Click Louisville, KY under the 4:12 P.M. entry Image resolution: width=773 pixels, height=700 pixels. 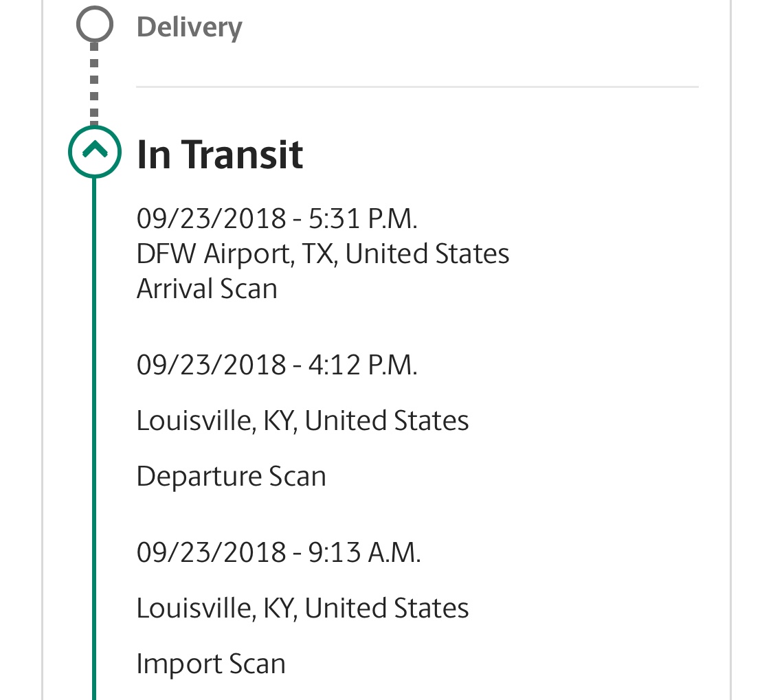pos(303,421)
